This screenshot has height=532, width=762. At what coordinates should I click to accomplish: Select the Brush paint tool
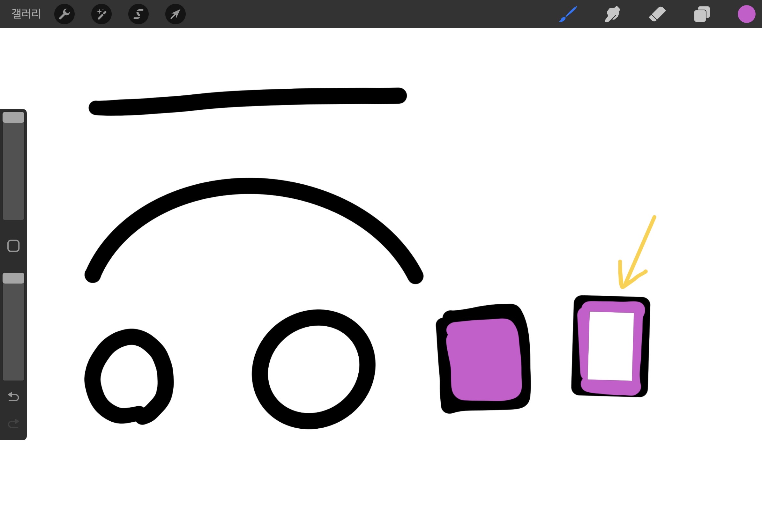[568, 14]
